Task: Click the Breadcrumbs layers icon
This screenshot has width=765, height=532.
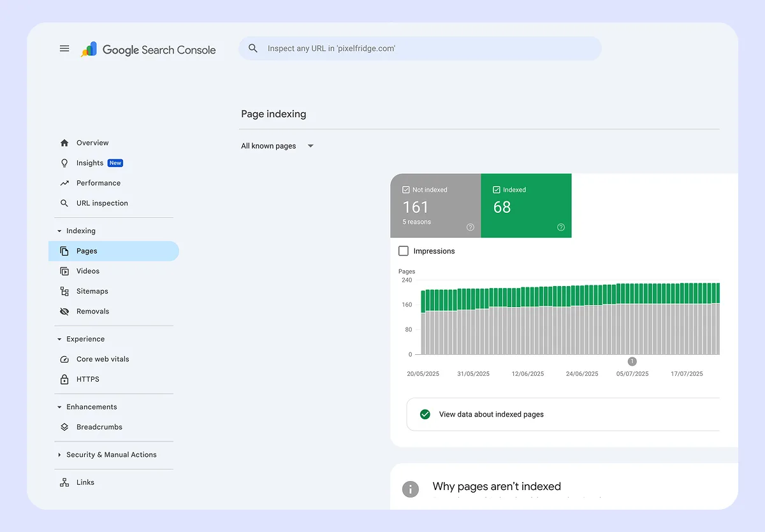Action: [x=64, y=427]
